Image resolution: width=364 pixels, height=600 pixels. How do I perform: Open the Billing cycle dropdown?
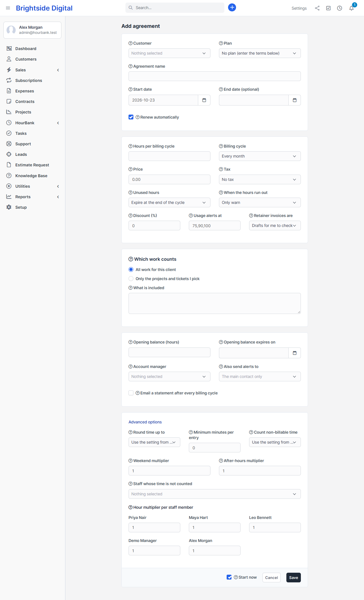coord(260,156)
